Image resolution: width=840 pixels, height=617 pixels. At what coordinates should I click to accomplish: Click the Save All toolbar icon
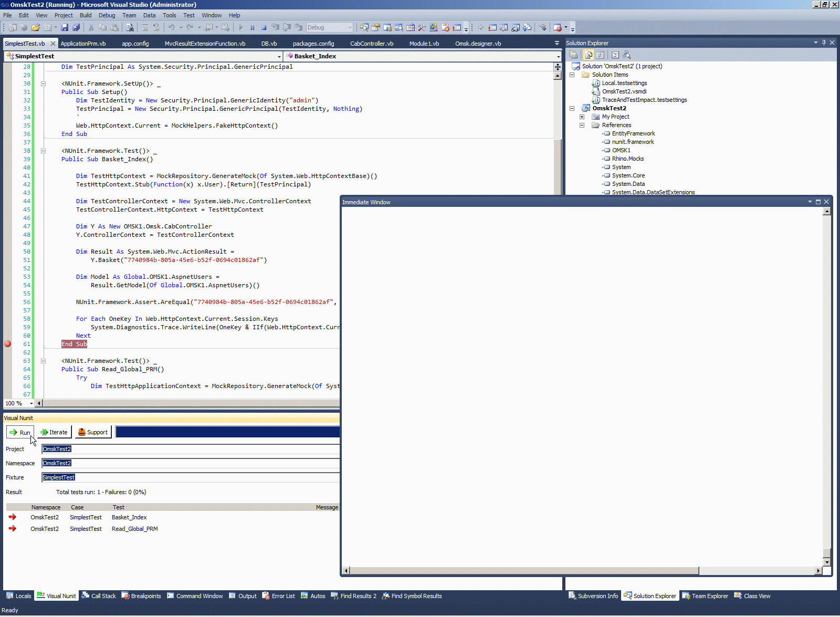click(76, 27)
